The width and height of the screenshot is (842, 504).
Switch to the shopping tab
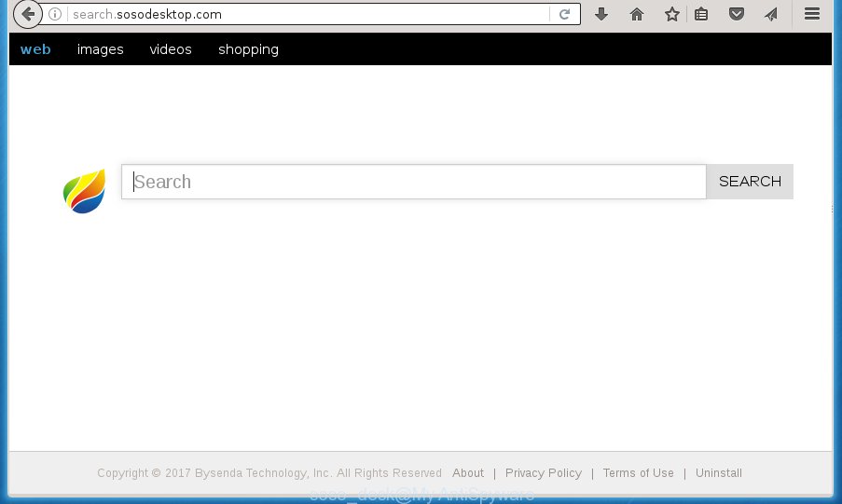[248, 49]
